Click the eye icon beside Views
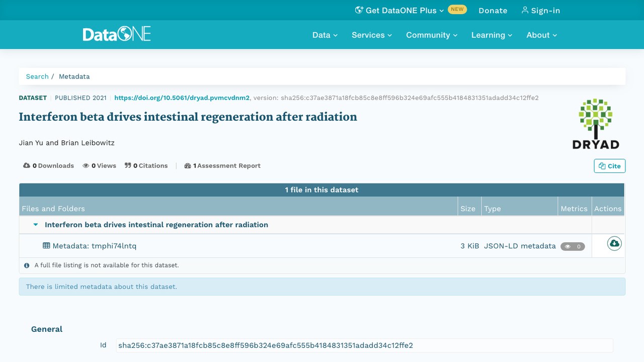The height and width of the screenshot is (362, 644). click(x=86, y=165)
